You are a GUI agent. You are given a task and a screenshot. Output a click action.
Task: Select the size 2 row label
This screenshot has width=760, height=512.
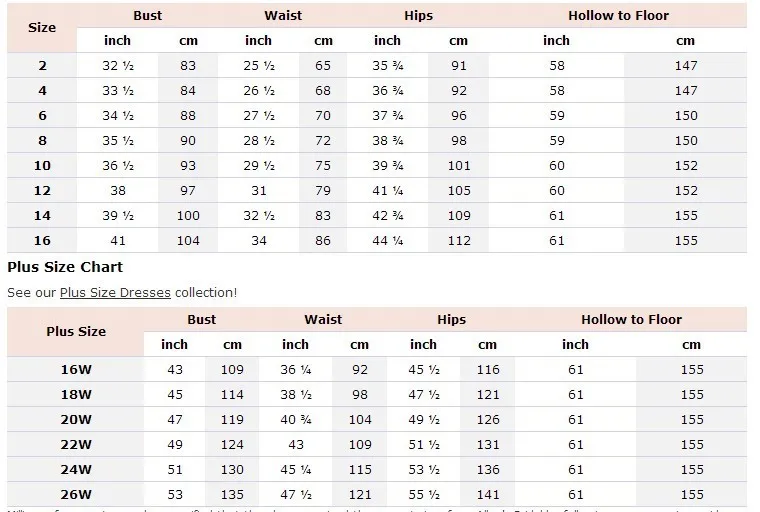42,65
